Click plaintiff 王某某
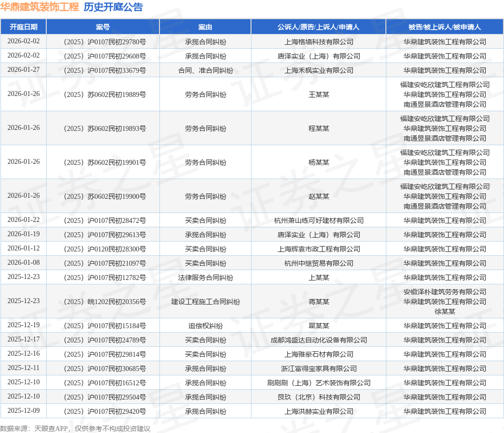This screenshot has width=504, height=433. (318, 95)
